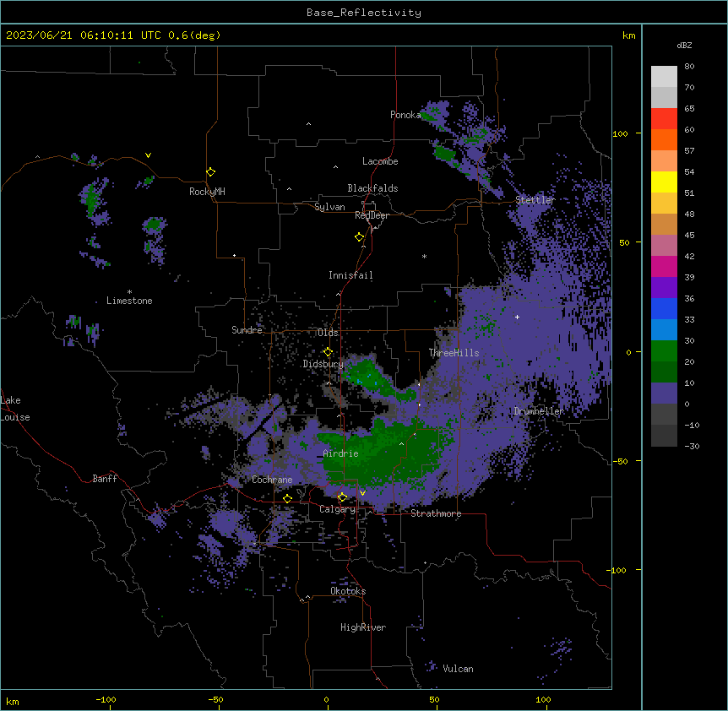Viewport: 728px width, 711px height.
Task: Click the Strathmore label
Action: (436, 513)
